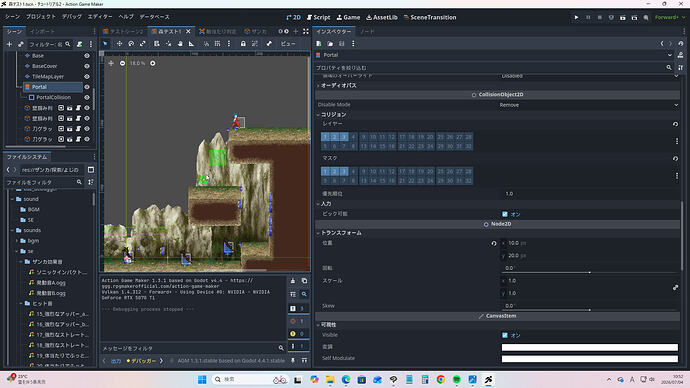The width and height of the screenshot is (690, 388).
Task: Collapse the トランスフォーム section
Action: [x=341, y=233]
